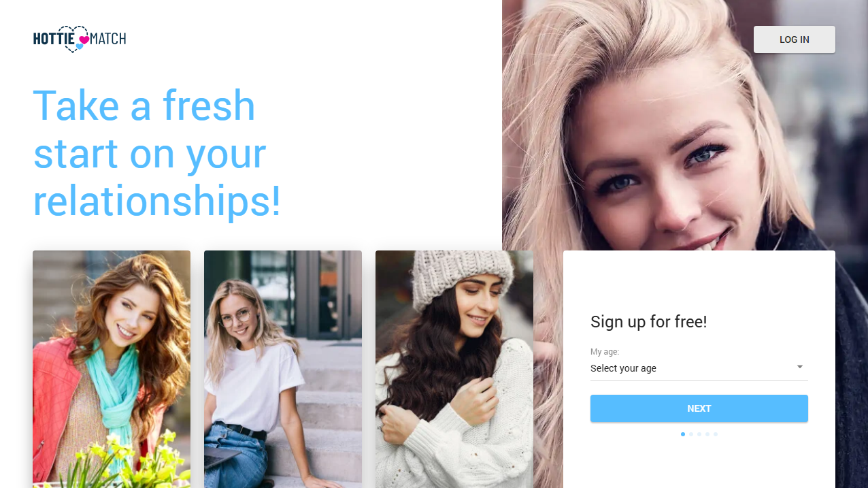Select the second step indicator dot

coord(691,434)
